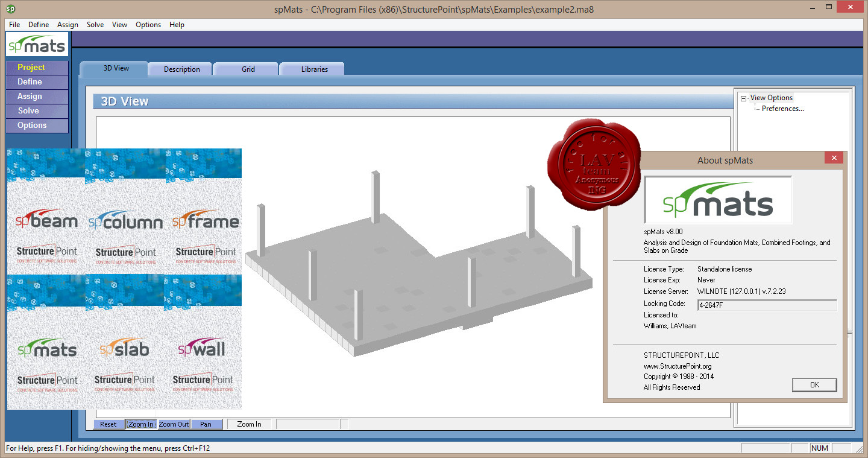Image resolution: width=868 pixels, height=458 pixels.
Task: Click OK in About spMats dialog
Action: [814, 385]
